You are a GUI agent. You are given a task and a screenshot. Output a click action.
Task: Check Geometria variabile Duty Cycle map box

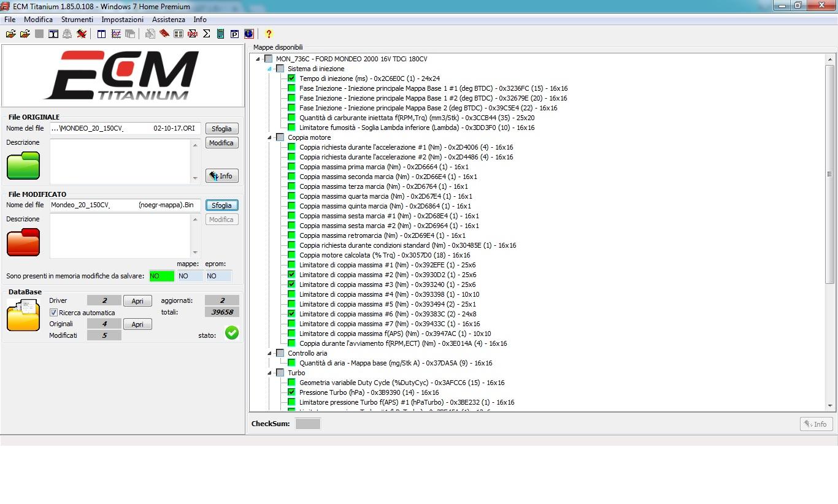pyautogui.click(x=291, y=383)
